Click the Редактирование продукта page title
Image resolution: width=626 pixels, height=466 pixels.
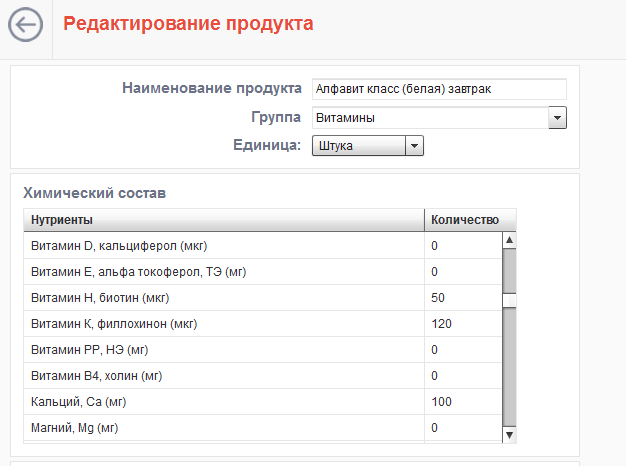tap(188, 24)
